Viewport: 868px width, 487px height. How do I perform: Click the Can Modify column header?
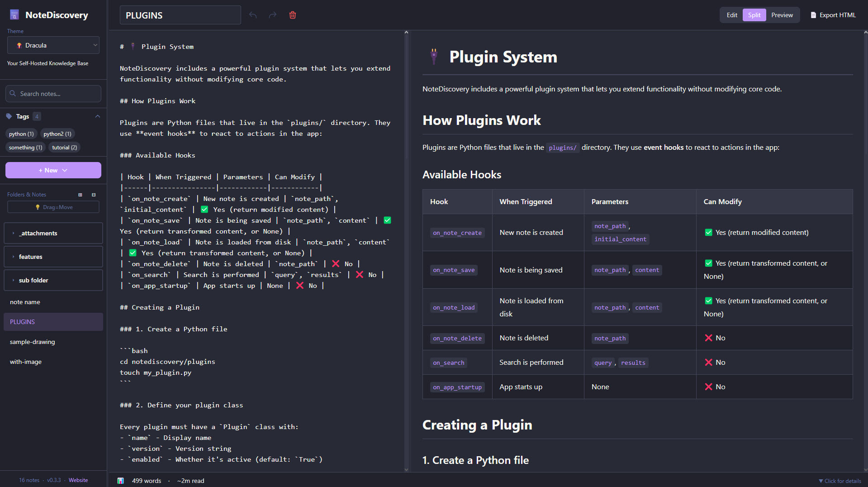click(x=722, y=202)
